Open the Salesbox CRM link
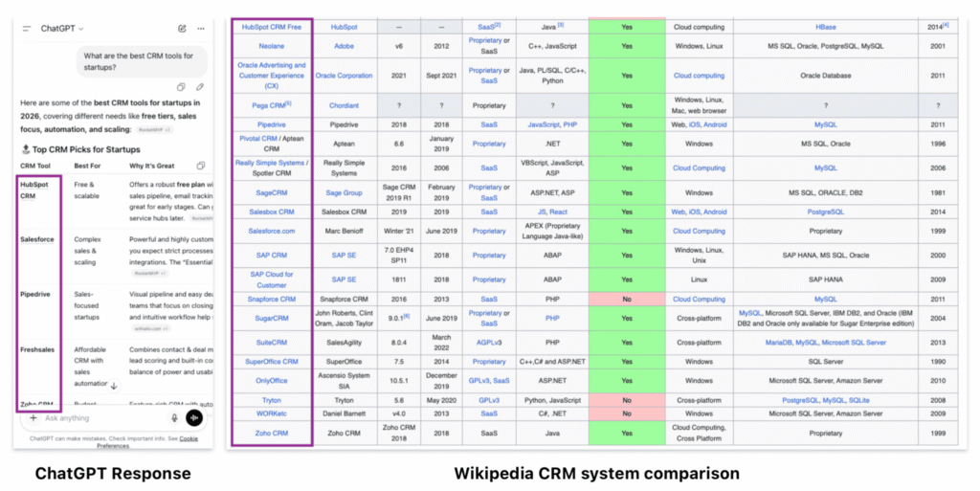Viewport: 980px width, 491px height. tap(271, 212)
